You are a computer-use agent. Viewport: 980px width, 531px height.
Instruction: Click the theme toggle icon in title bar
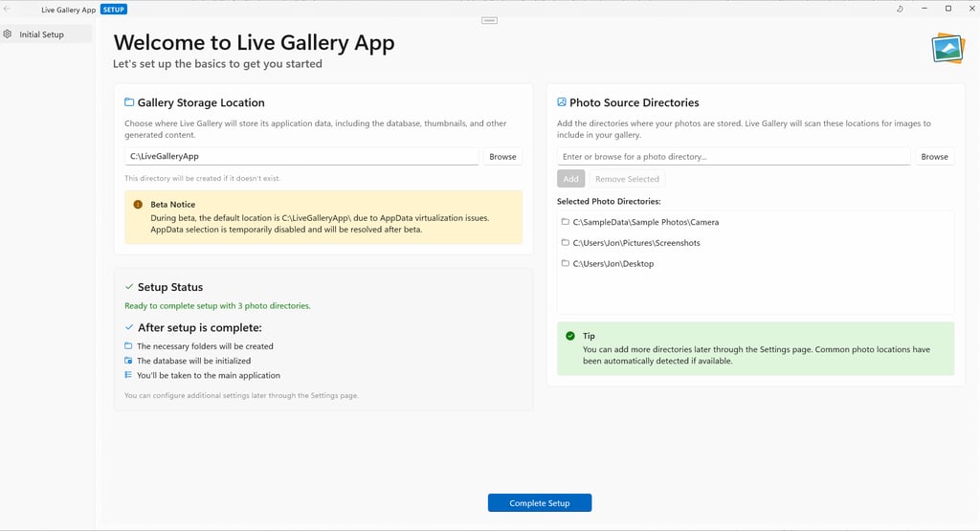900,9
